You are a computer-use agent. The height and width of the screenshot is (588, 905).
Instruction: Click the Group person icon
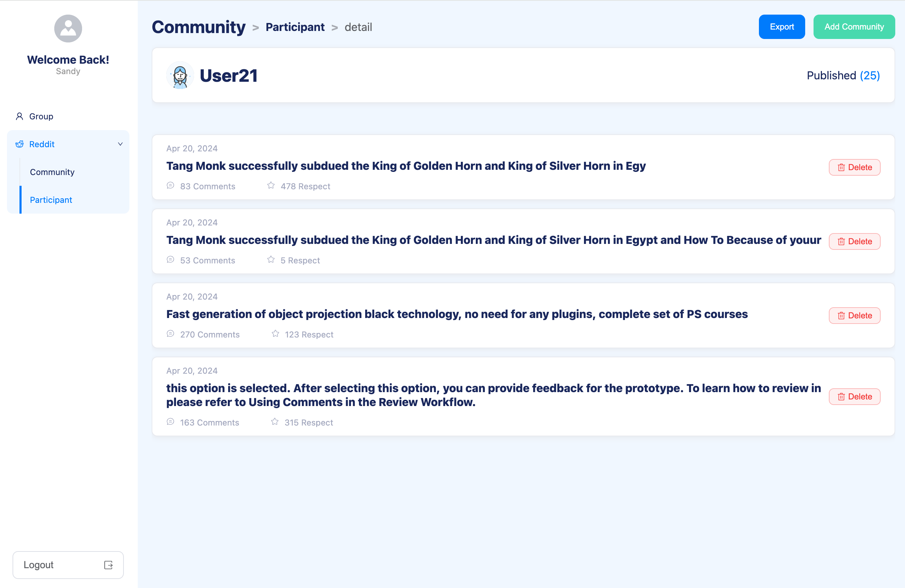(19, 117)
